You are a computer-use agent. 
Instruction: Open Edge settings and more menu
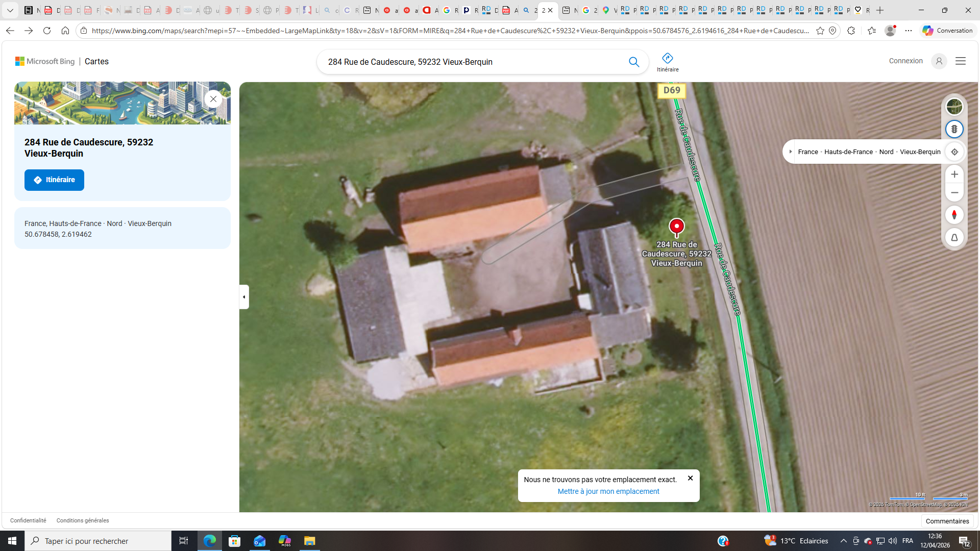click(909, 31)
